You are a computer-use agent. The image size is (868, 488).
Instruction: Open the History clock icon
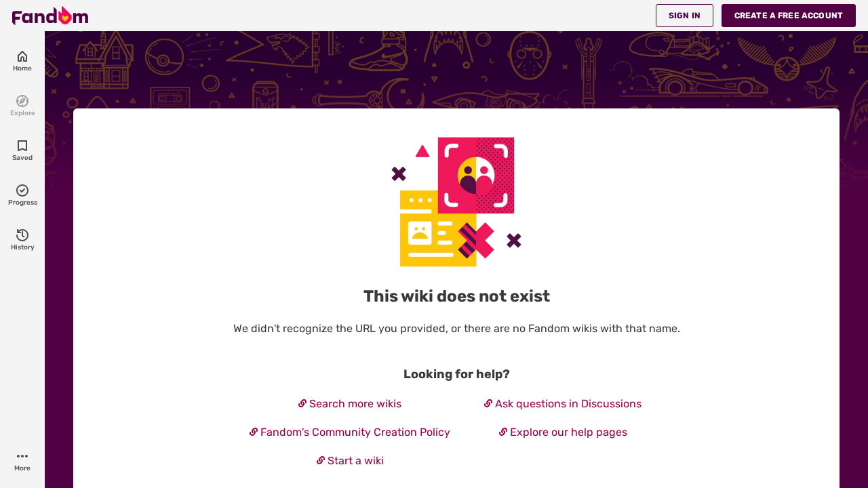[22, 235]
